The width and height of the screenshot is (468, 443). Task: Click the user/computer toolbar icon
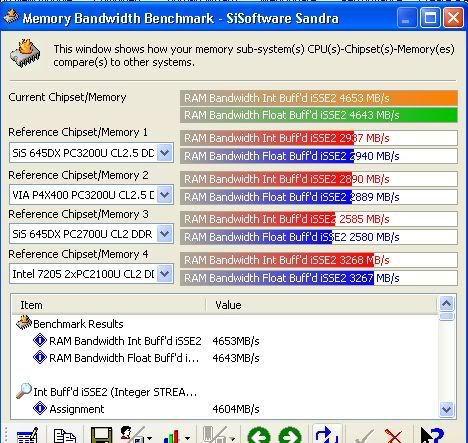coord(131,434)
